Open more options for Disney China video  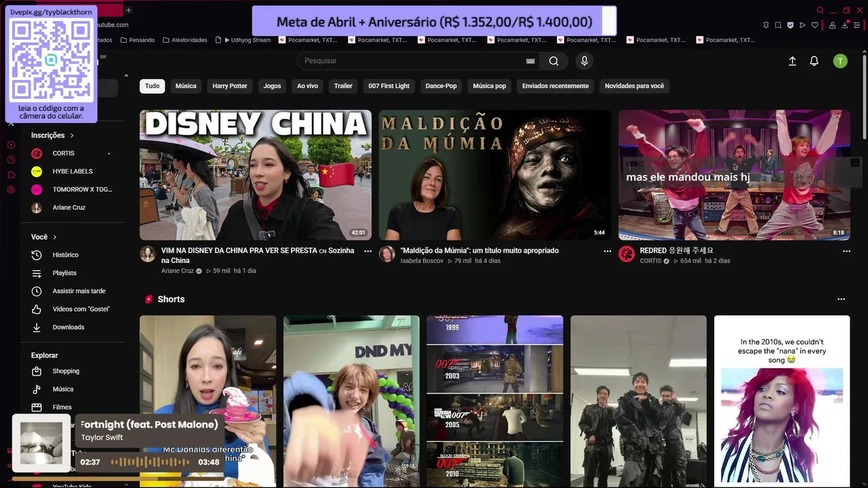368,251
